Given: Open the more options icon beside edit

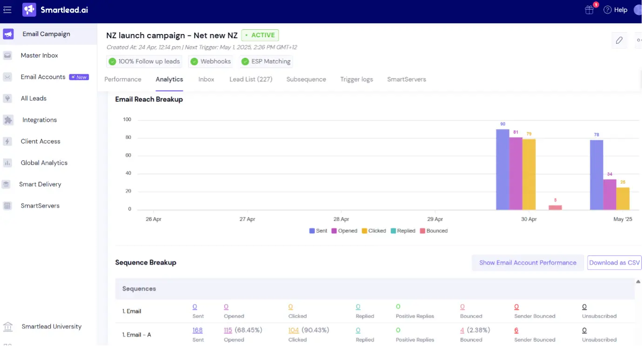Looking at the screenshot, I should pos(639,40).
